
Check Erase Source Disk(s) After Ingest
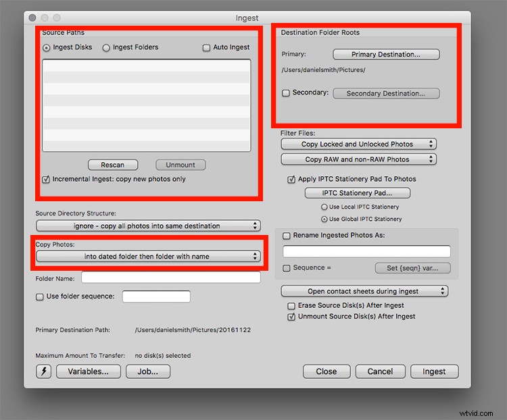click(x=291, y=306)
